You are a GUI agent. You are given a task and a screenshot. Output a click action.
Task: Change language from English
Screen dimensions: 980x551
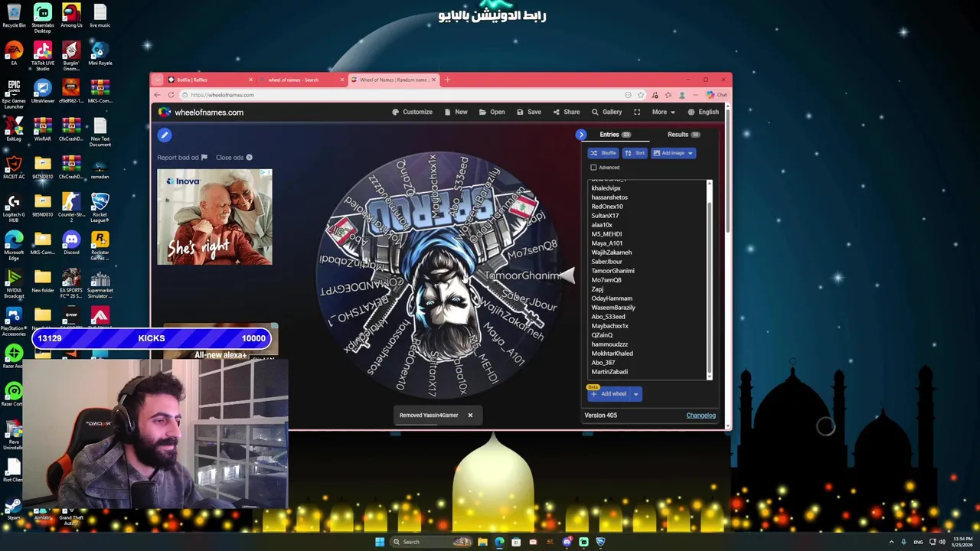pyautogui.click(x=703, y=112)
